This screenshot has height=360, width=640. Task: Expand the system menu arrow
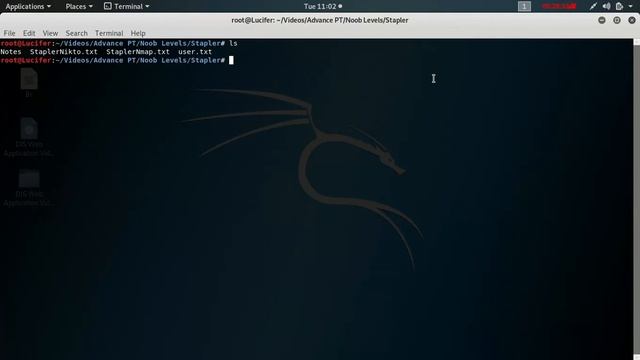(630, 7)
